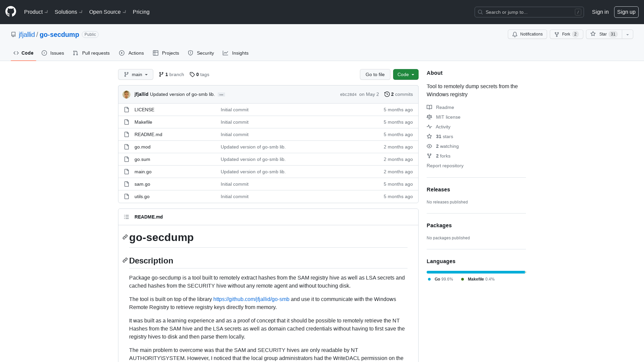This screenshot has width=644, height=362.
Task: Select the Issues tab
Action: [53, 53]
